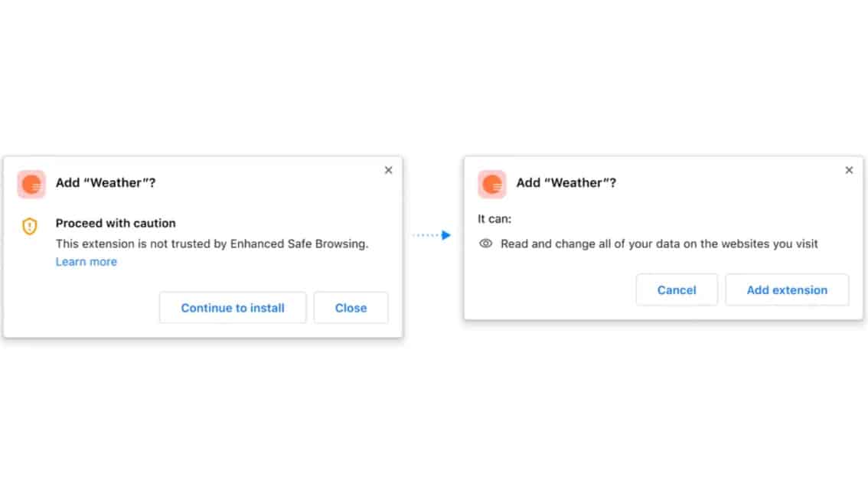The width and height of the screenshot is (868, 484).
Task: Click the eye icon beside the data permission
Action: [x=485, y=244]
